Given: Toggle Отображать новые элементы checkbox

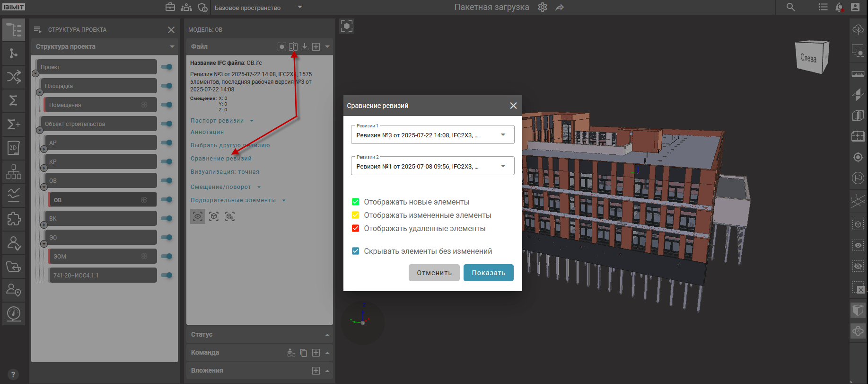Looking at the screenshot, I should pos(356,202).
